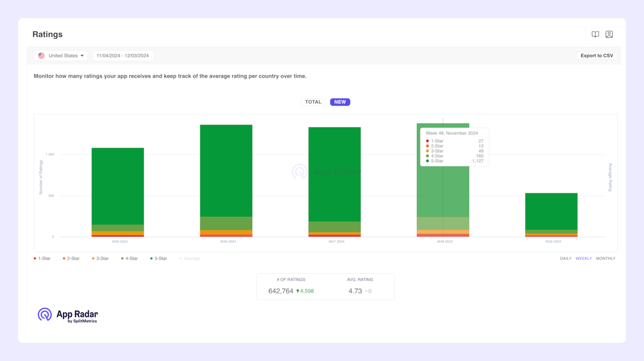Click the App Radar logo
Viewport: 644px width, 361px height.
tap(68, 315)
